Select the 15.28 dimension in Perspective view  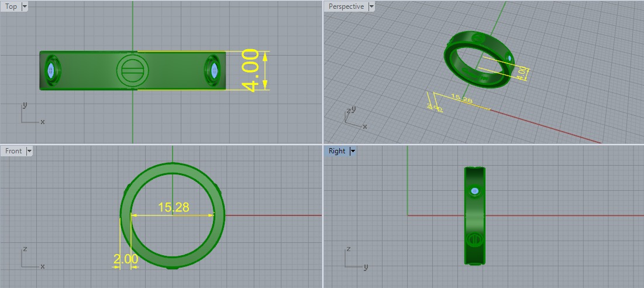click(462, 98)
